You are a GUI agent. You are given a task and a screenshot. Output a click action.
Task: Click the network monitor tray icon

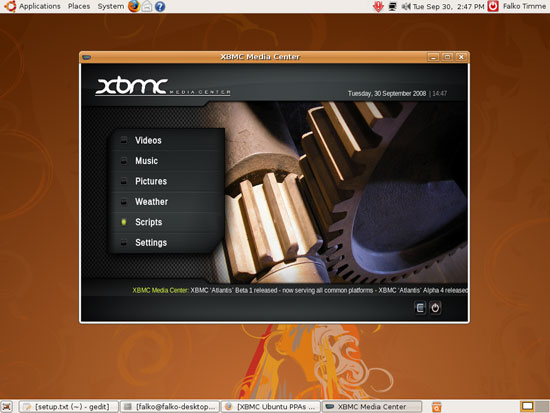tap(393, 6)
